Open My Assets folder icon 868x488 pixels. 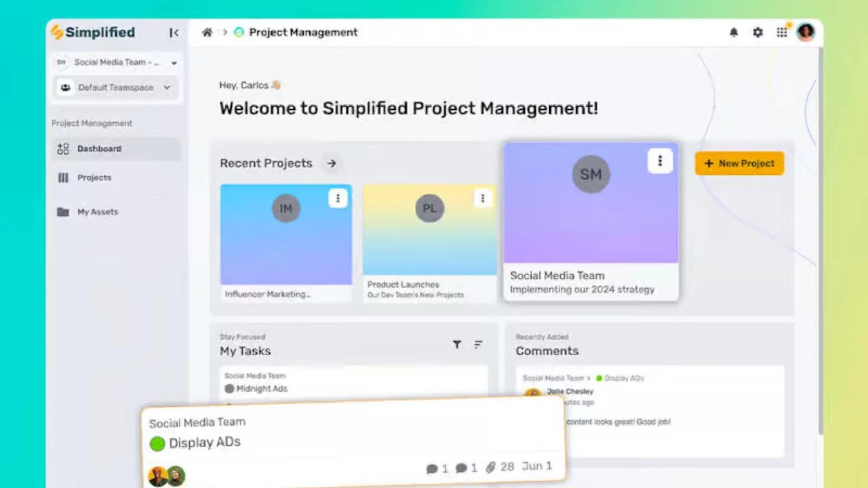point(63,211)
